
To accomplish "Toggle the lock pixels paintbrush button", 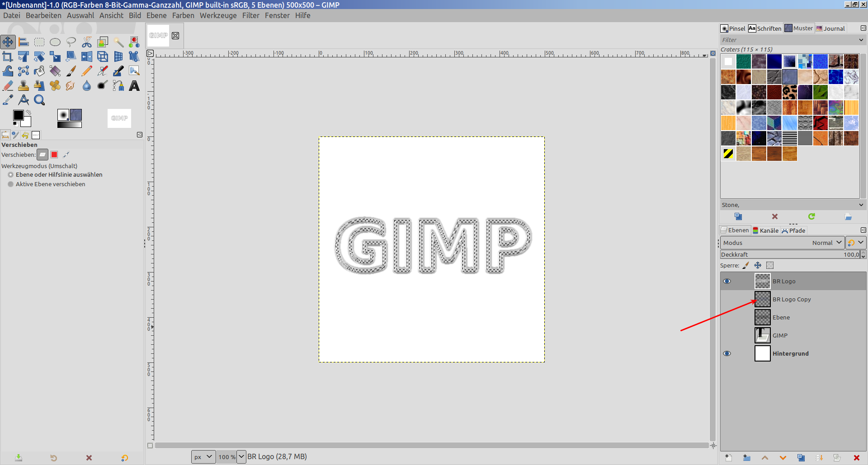I will point(745,265).
